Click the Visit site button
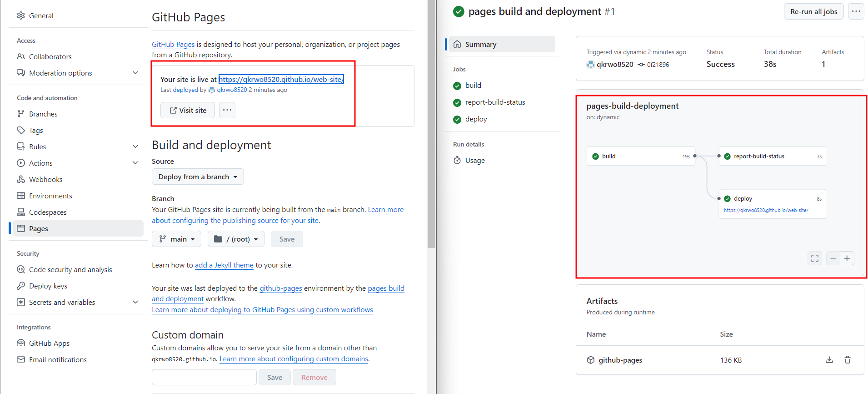The height and width of the screenshot is (394, 868). coord(188,110)
